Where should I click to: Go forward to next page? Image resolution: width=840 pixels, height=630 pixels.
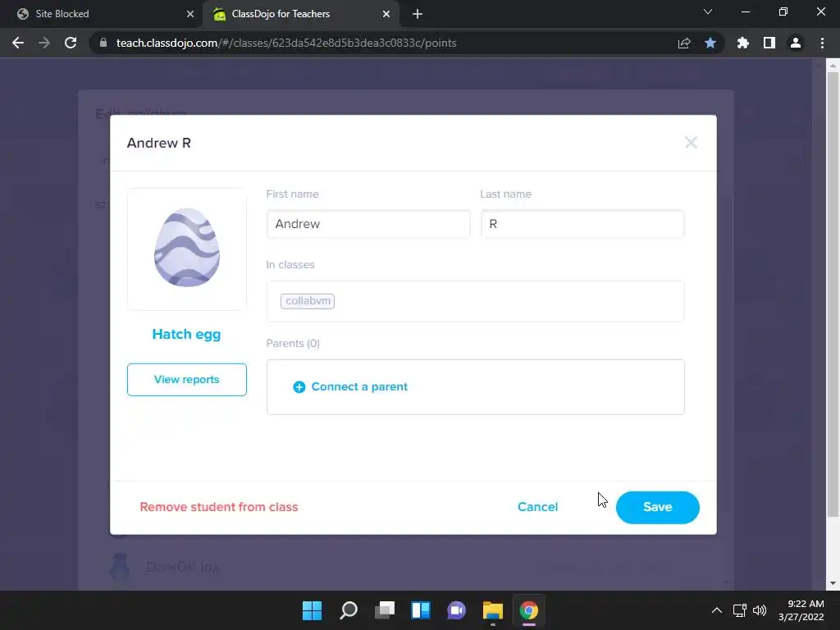pyautogui.click(x=44, y=43)
